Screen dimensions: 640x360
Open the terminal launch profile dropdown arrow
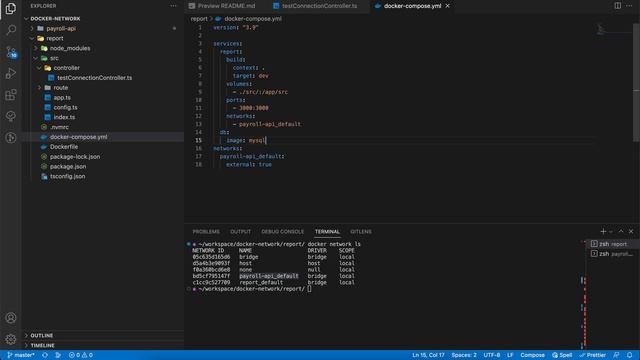pyautogui.click(x=611, y=232)
